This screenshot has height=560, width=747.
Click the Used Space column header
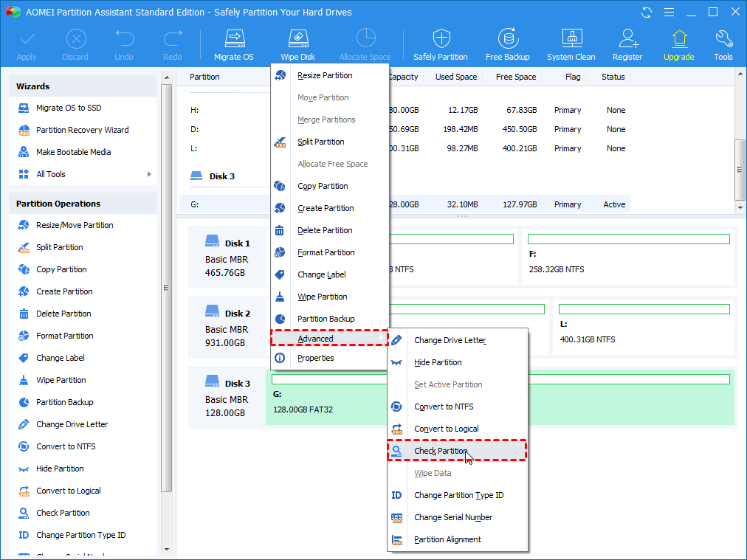(x=456, y=77)
